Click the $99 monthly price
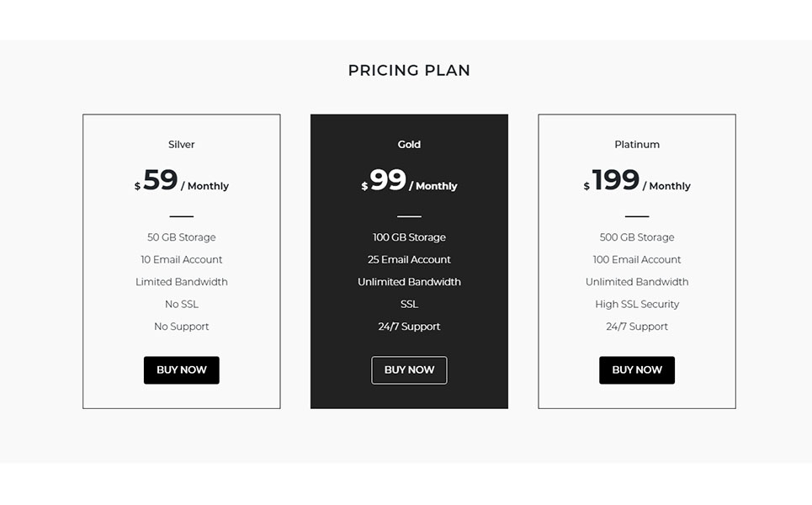Image resolution: width=812 pixels, height=505 pixels. click(x=409, y=181)
